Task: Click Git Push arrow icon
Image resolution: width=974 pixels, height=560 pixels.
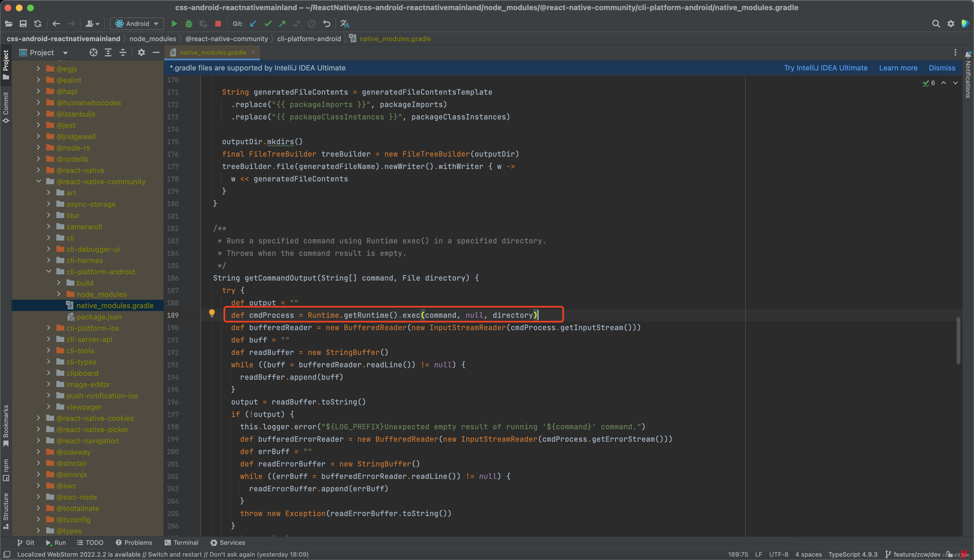Action: point(282,24)
